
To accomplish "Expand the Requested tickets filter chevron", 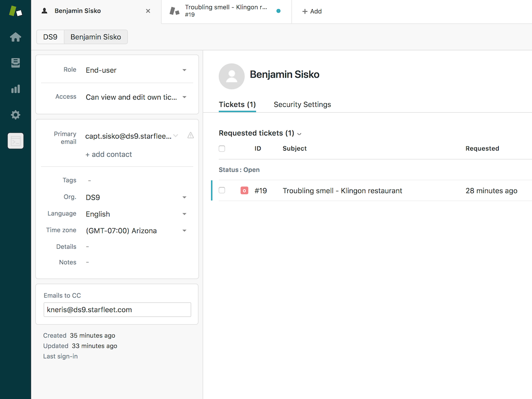I will click(299, 134).
